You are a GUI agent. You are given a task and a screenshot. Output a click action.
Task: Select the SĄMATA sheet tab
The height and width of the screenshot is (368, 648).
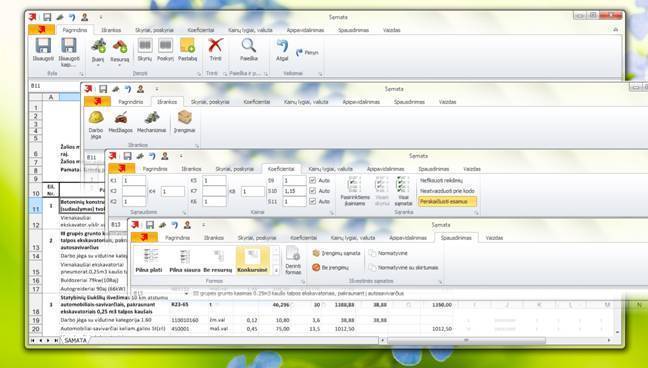tap(76, 340)
